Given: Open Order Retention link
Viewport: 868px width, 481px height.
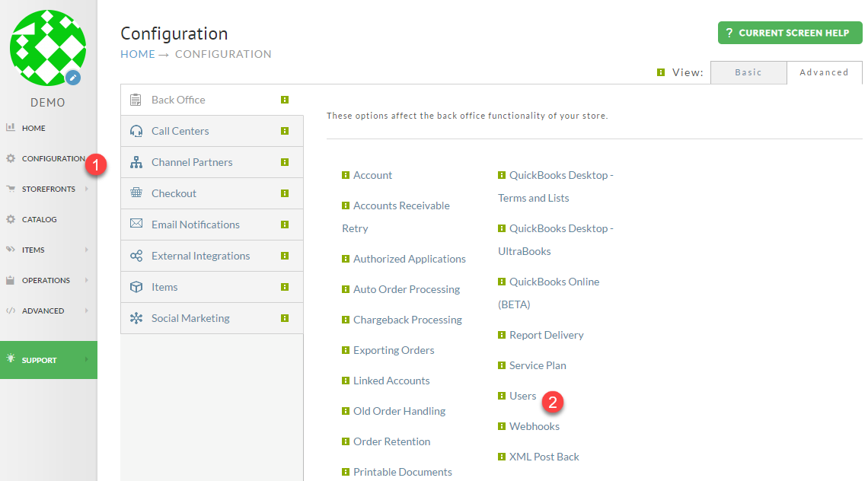Looking at the screenshot, I should pyautogui.click(x=391, y=441).
